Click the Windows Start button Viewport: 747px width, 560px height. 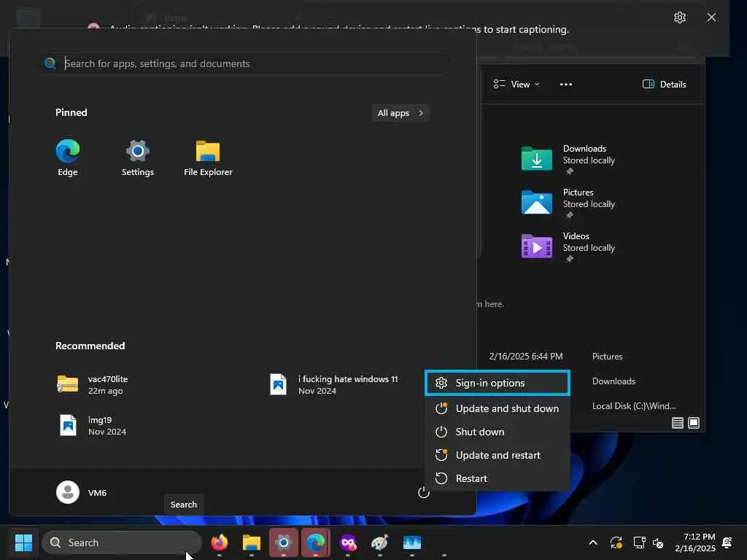(x=23, y=542)
